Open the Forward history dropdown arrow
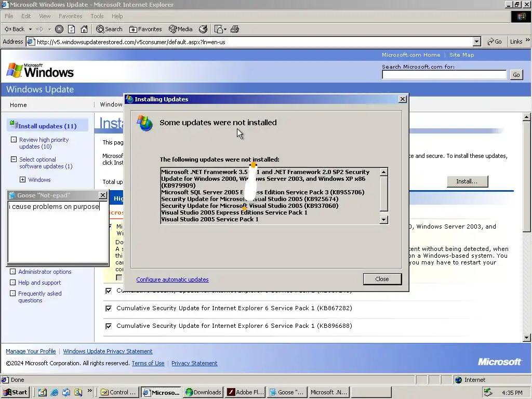Screen dimensions: 532x399 [49, 29]
